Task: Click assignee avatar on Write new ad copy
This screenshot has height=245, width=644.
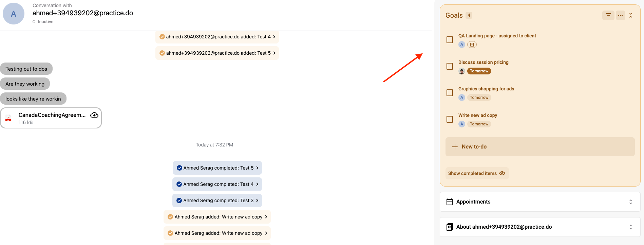Action: [x=462, y=124]
